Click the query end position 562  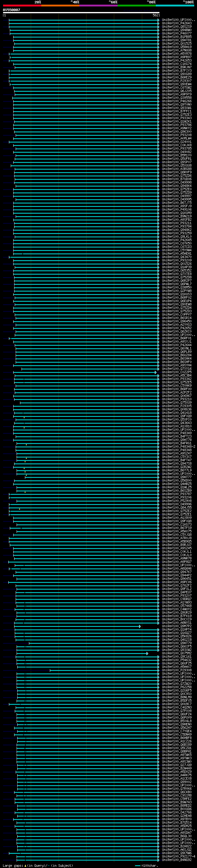coord(155,15)
